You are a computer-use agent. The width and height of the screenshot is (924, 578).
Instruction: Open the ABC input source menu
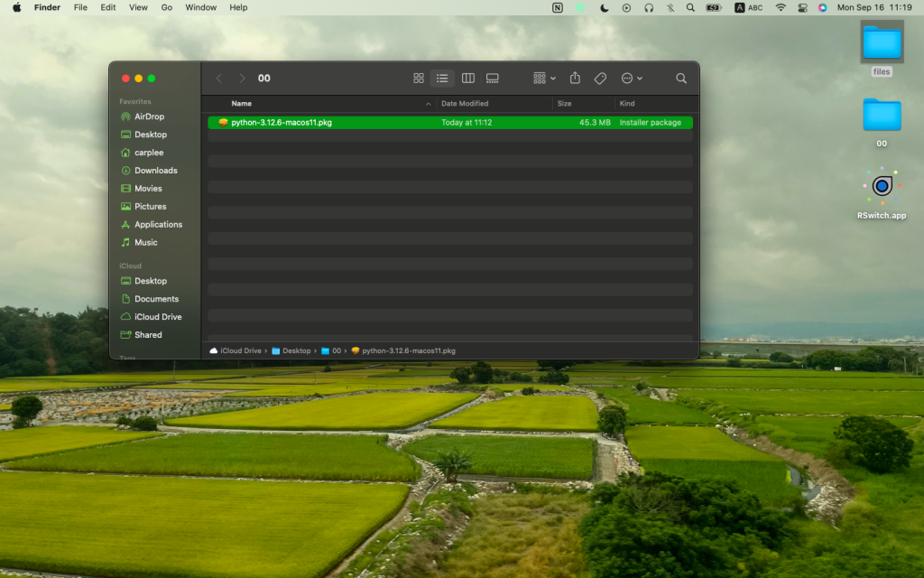pyautogui.click(x=748, y=7)
